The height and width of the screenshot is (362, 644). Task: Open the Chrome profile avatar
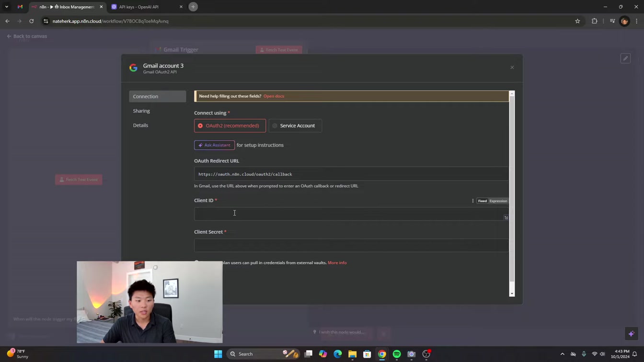[624, 21]
